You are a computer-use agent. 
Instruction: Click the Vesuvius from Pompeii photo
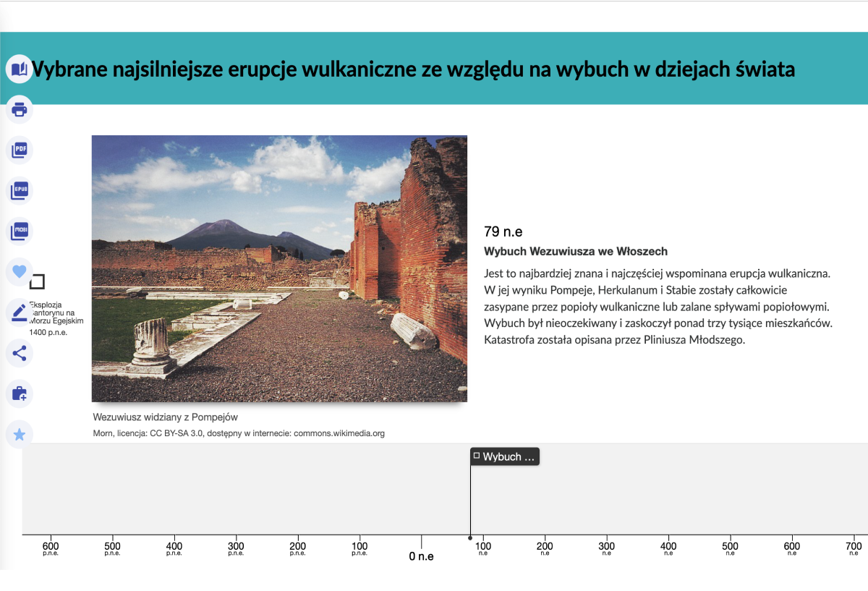(279, 268)
